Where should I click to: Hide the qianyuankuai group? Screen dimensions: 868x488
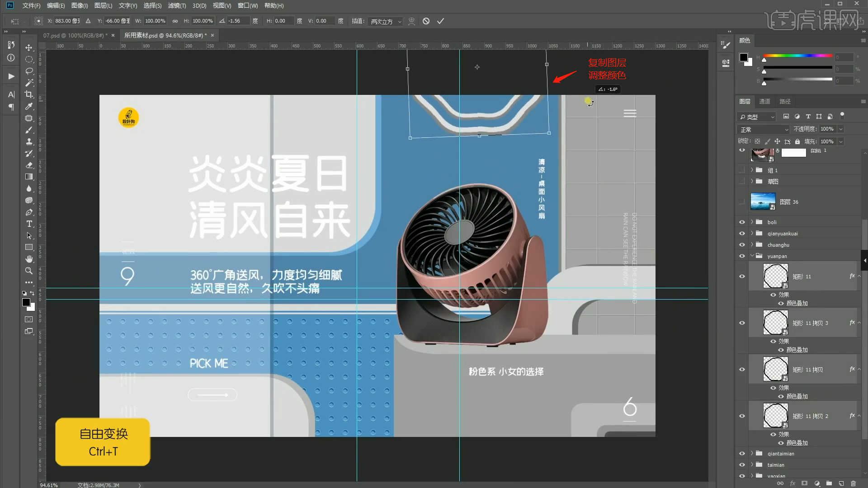click(x=742, y=233)
